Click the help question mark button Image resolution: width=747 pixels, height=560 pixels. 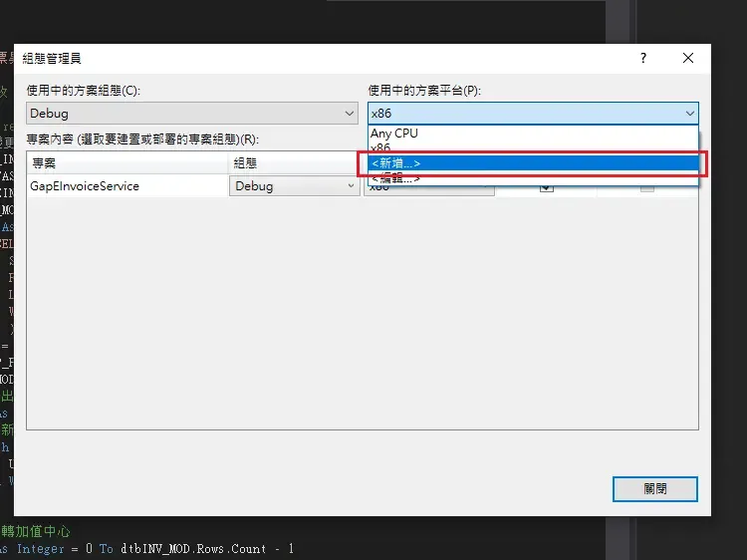coord(643,59)
